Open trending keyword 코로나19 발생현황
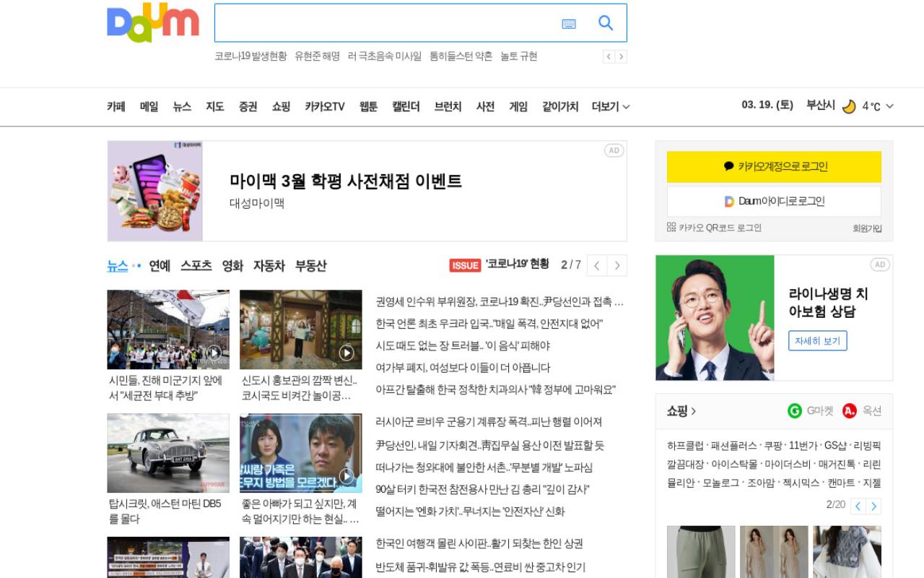Viewport: 924px width, 578px height. click(x=250, y=56)
